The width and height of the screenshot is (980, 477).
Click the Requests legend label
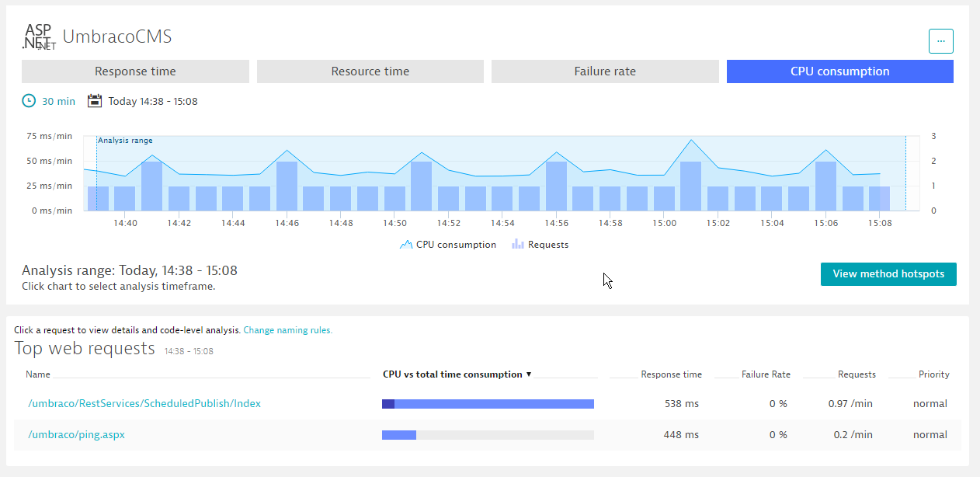[548, 245]
